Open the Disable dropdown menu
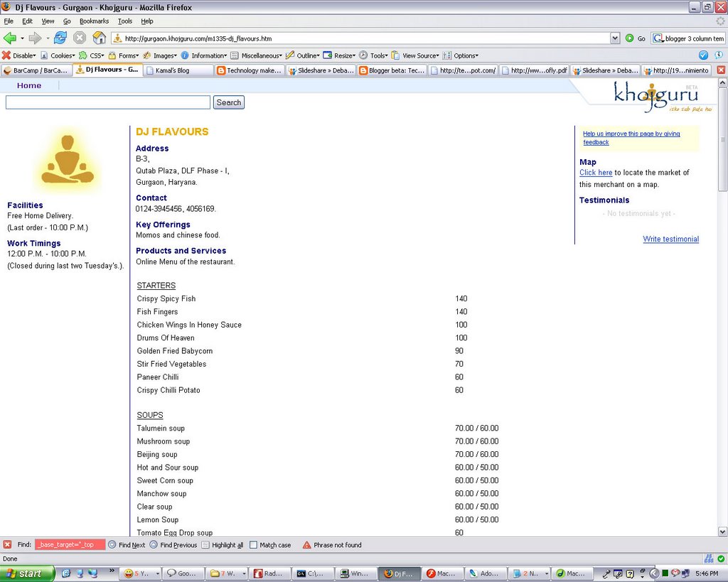 (x=19, y=55)
